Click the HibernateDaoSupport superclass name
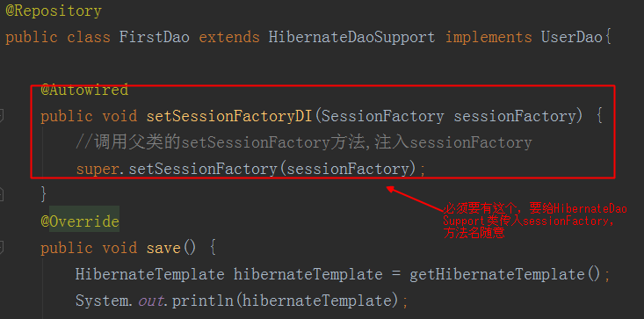The width and height of the screenshot is (644, 319). point(351,38)
